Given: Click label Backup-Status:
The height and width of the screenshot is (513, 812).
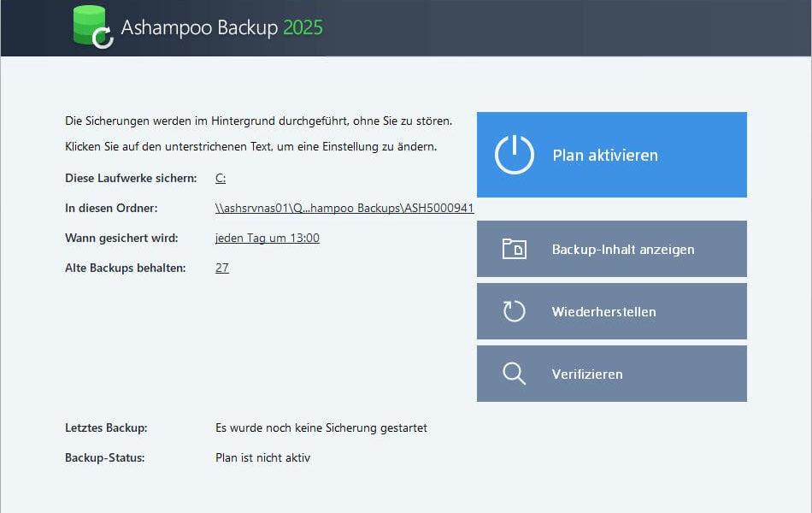Looking at the screenshot, I should click(x=104, y=458).
